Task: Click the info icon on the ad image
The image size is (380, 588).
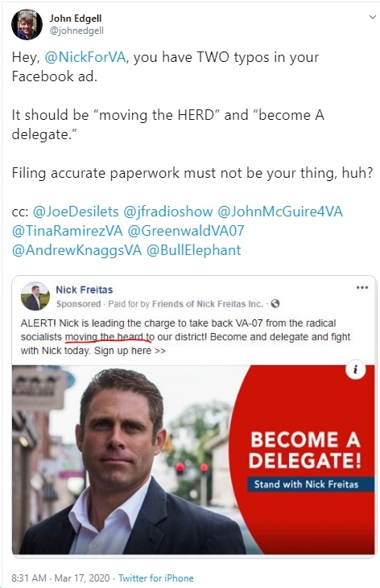Action: pos(355,370)
